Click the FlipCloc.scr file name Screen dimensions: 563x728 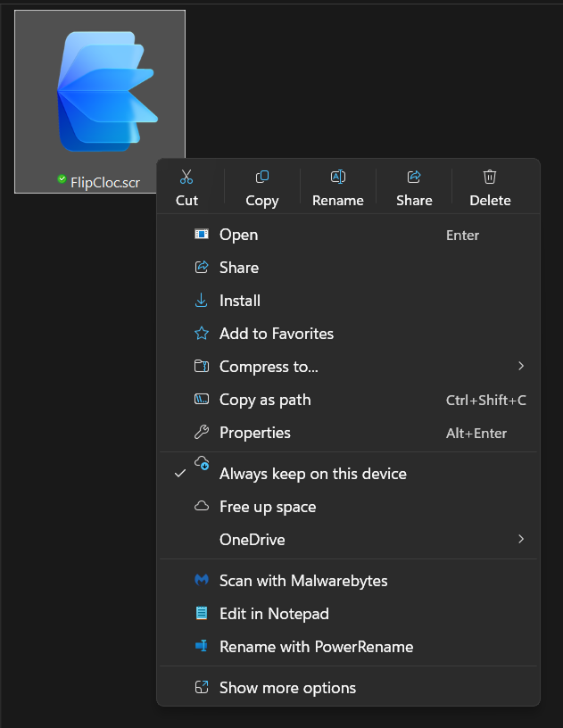point(105,183)
